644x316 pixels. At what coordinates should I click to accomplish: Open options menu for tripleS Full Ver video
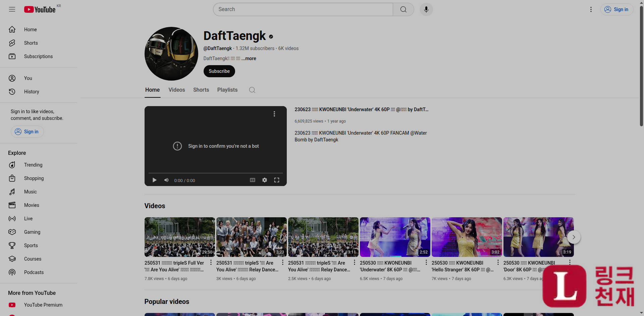[211, 262]
